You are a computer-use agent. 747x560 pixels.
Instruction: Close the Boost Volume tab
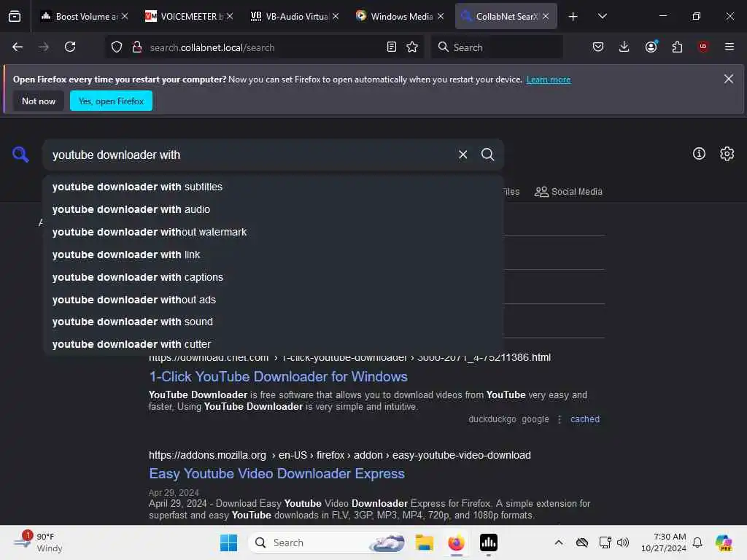click(x=125, y=16)
